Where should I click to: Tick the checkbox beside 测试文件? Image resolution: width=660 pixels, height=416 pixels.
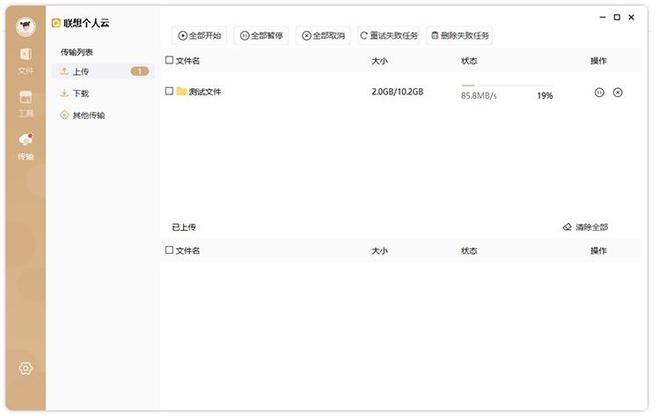(x=169, y=92)
